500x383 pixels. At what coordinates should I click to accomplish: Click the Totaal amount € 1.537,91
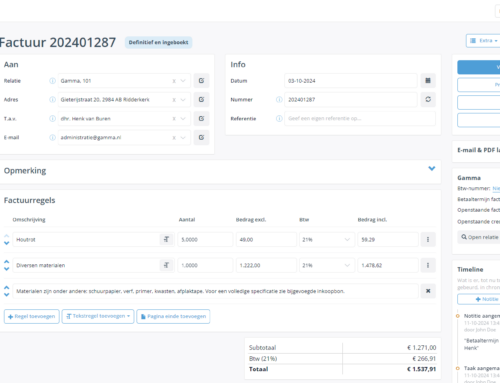coord(421,369)
